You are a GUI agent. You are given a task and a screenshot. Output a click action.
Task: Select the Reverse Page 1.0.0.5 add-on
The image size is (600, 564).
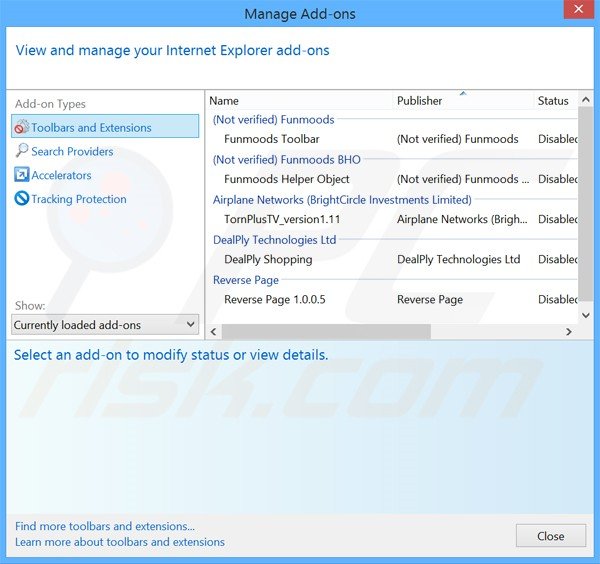(x=393, y=300)
